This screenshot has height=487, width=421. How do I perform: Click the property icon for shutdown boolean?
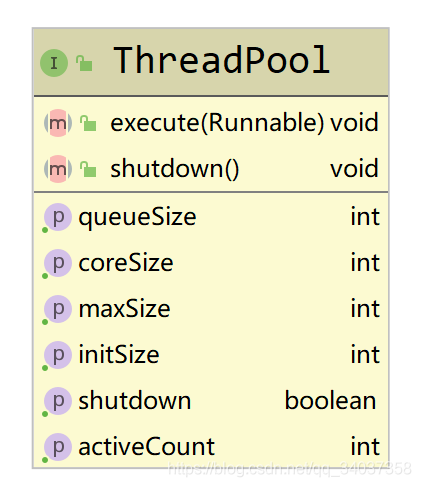[58, 401]
